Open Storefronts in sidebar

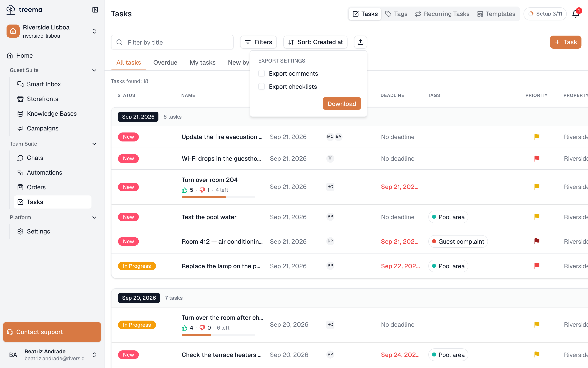53,99
